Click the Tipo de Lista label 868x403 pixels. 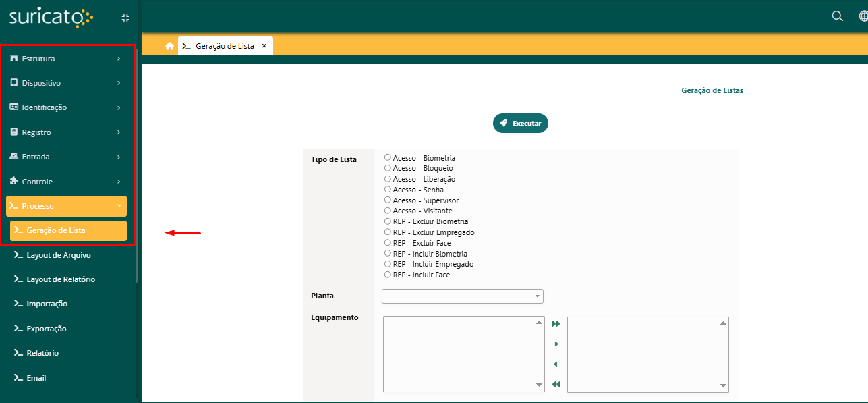coord(334,159)
